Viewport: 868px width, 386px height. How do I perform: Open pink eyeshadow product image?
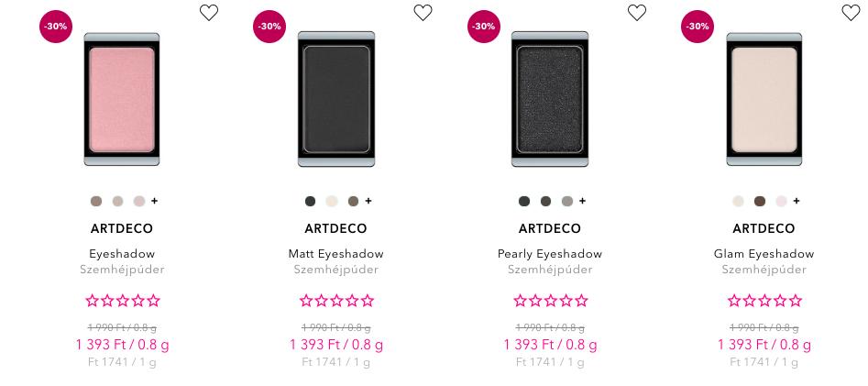(122, 99)
